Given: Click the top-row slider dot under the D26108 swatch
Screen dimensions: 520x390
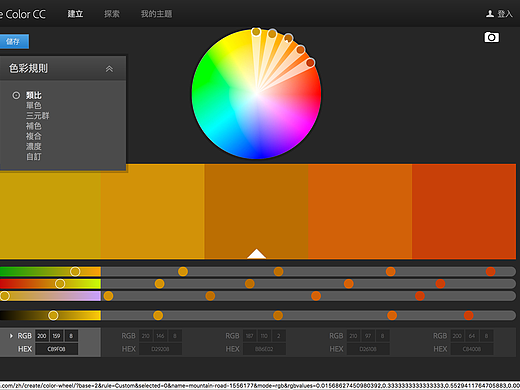Looking at the screenshot, I should click(x=390, y=271).
